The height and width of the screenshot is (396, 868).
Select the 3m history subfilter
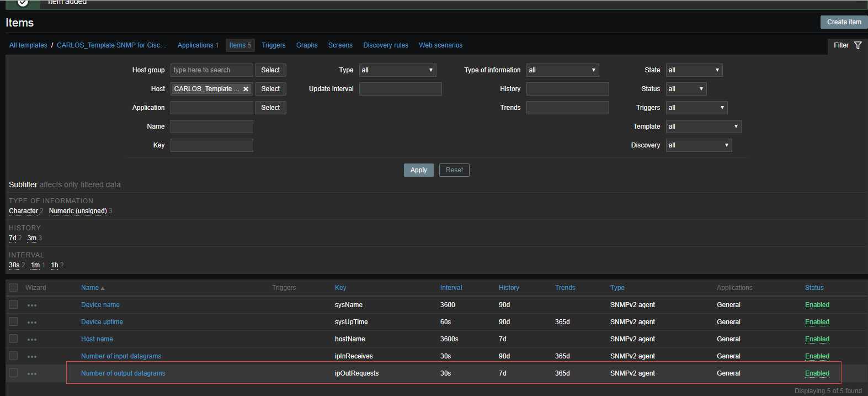click(x=32, y=238)
